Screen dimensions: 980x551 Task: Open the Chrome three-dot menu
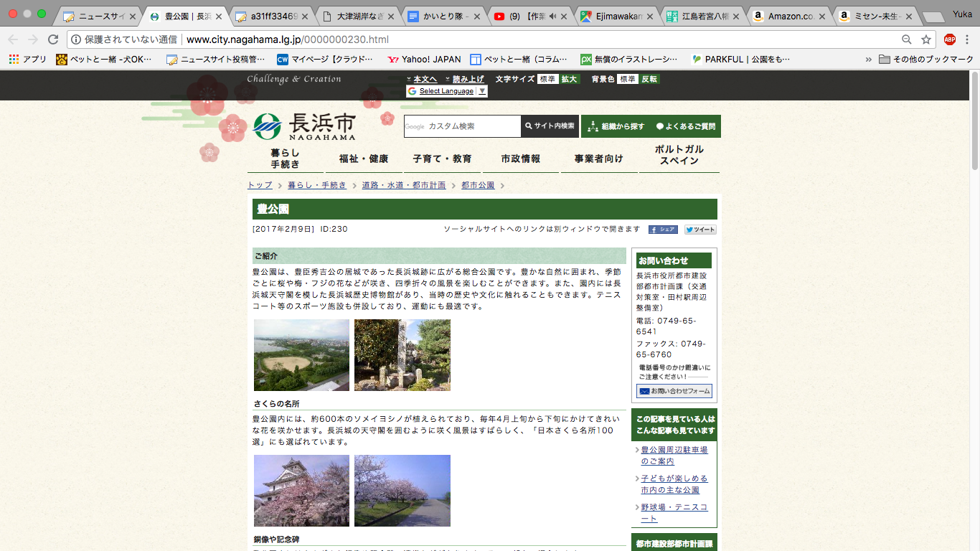[968, 39]
